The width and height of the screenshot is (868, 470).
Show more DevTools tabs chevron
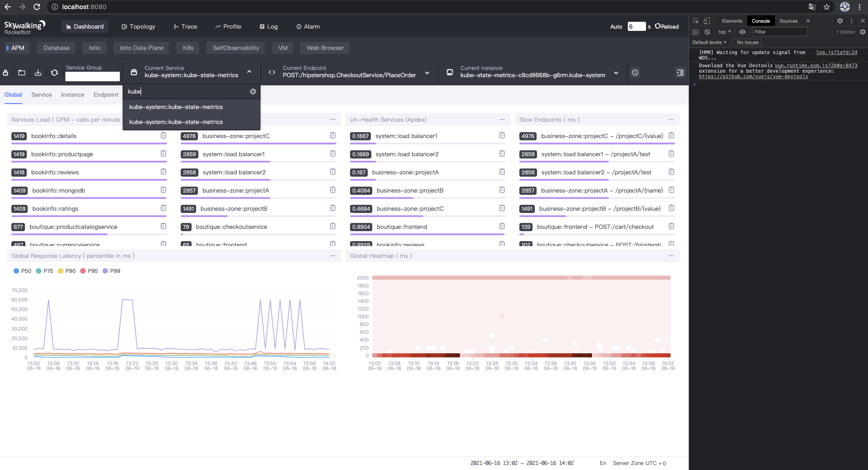[x=808, y=21]
